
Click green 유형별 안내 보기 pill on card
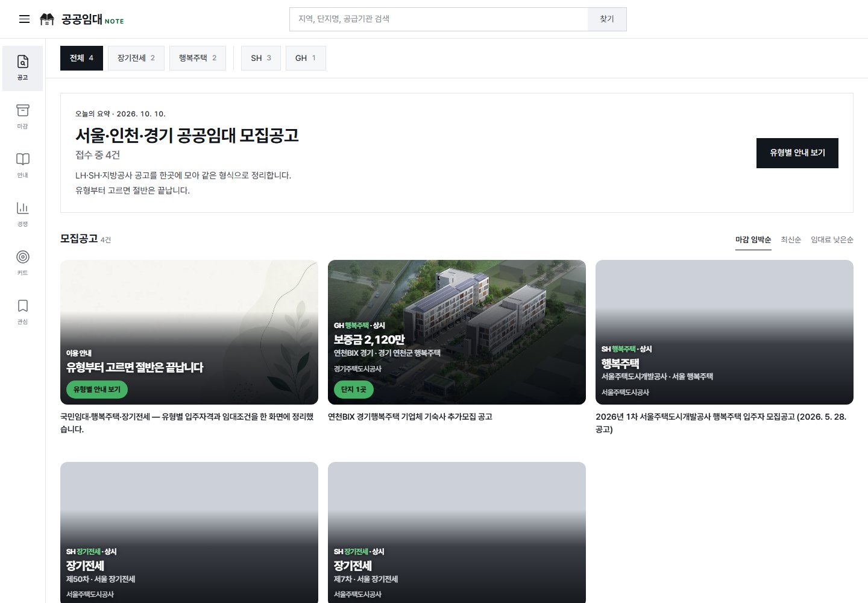[x=97, y=390]
